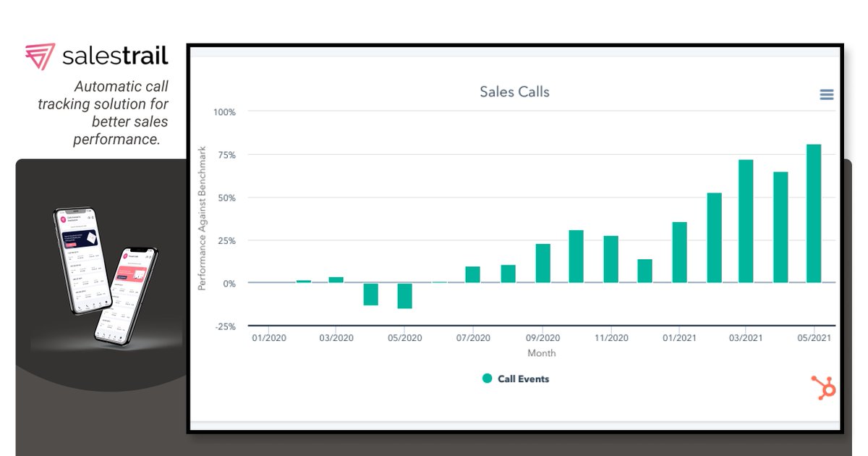This screenshot has width=868, height=456.
Task: Click the 0% y-axis label
Action: click(229, 284)
